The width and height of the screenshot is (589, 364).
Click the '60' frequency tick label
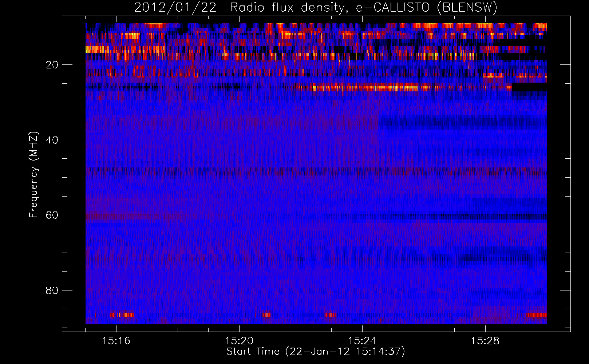[52, 215]
